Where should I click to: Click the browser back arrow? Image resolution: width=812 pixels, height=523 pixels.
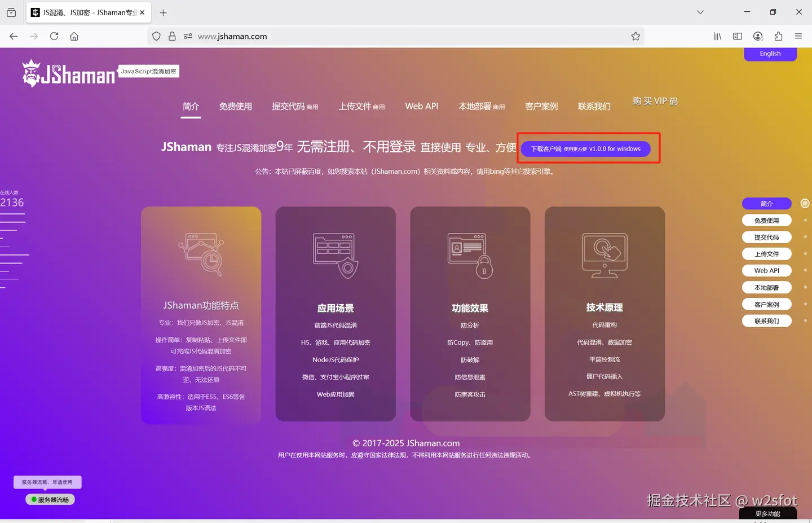pyautogui.click(x=14, y=36)
